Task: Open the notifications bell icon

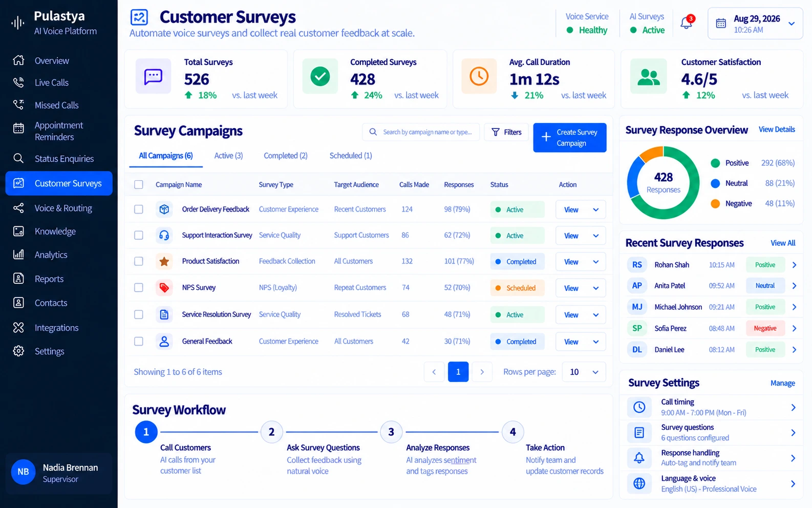Action: tap(686, 23)
